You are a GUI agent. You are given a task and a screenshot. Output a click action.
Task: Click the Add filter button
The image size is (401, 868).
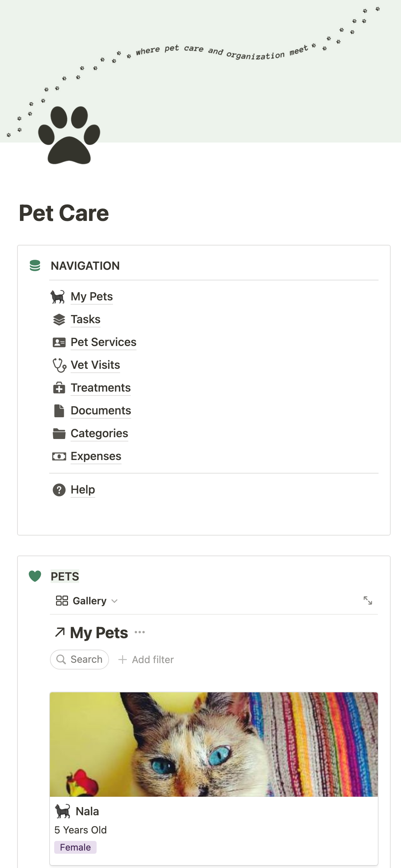click(146, 660)
